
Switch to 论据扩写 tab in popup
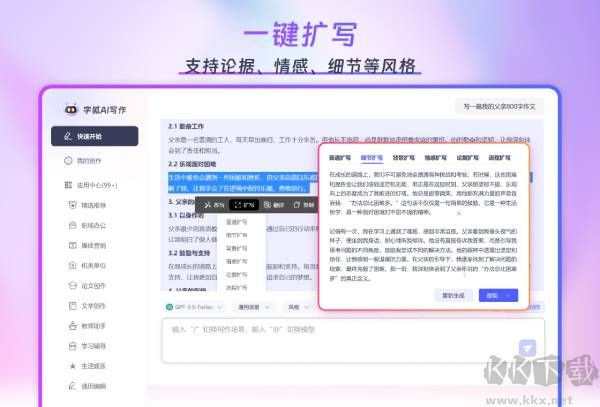(x=467, y=157)
